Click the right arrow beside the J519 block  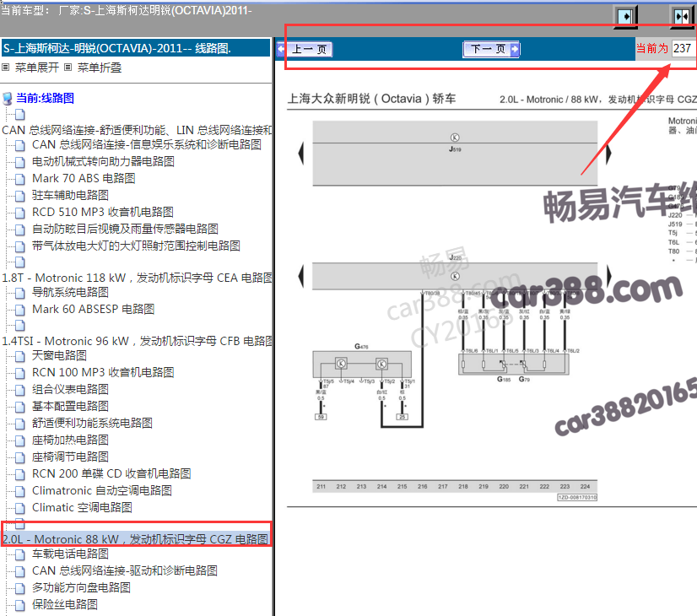[x=608, y=154]
